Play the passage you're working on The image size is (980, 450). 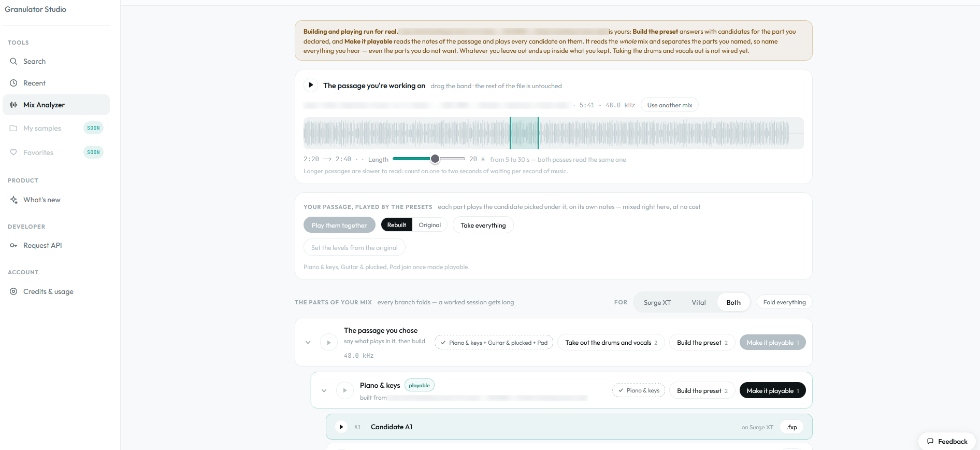coord(311,85)
